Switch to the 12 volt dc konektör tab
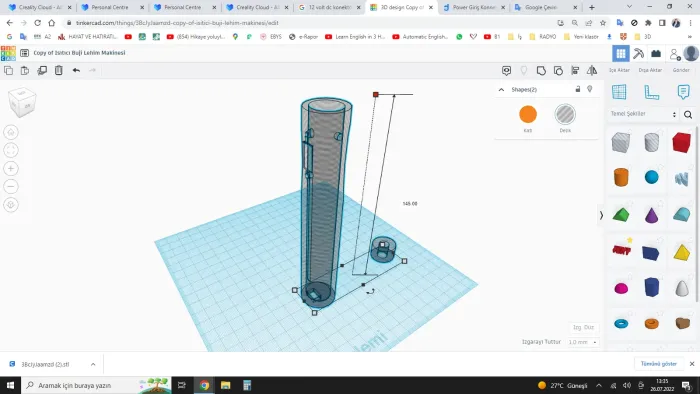 pyautogui.click(x=330, y=8)
